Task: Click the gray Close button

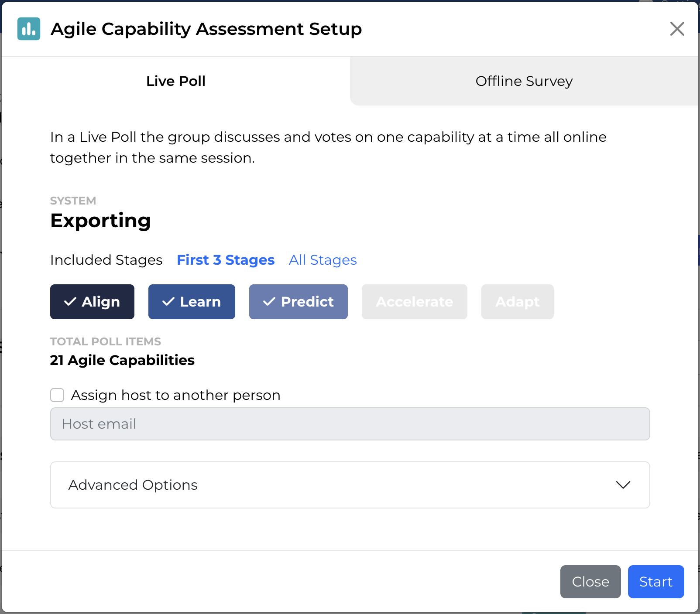Action: pyautogui.click(x=590, y=582)
